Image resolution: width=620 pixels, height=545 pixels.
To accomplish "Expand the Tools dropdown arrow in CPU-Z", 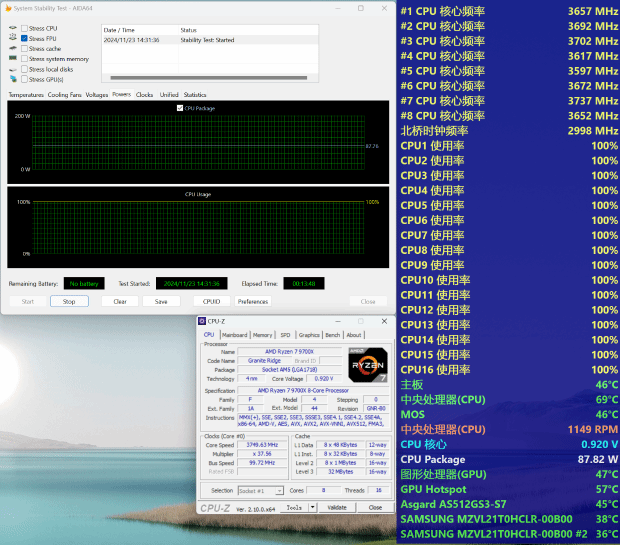I will click(x=312, y=507).
